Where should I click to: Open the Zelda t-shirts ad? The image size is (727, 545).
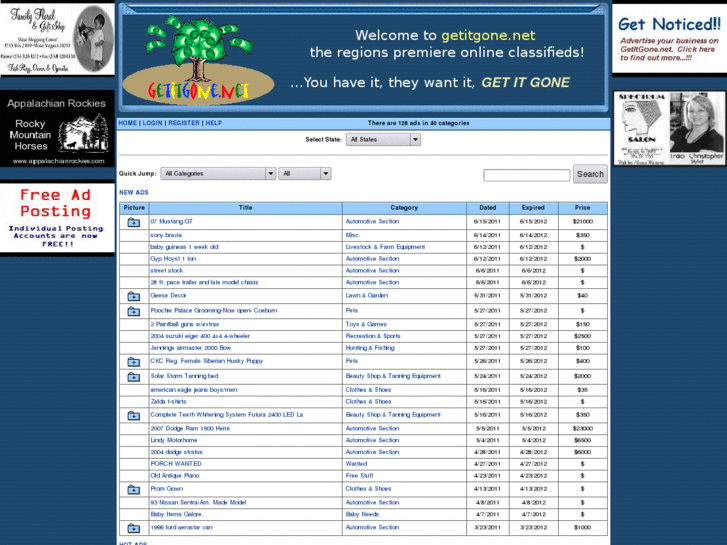(x=168, y=402)
